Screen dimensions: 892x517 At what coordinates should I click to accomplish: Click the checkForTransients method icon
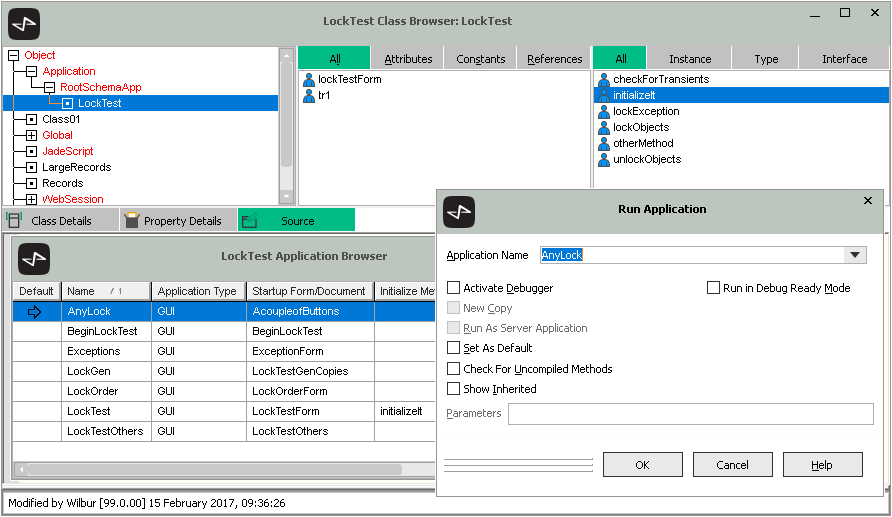point(603,80)
